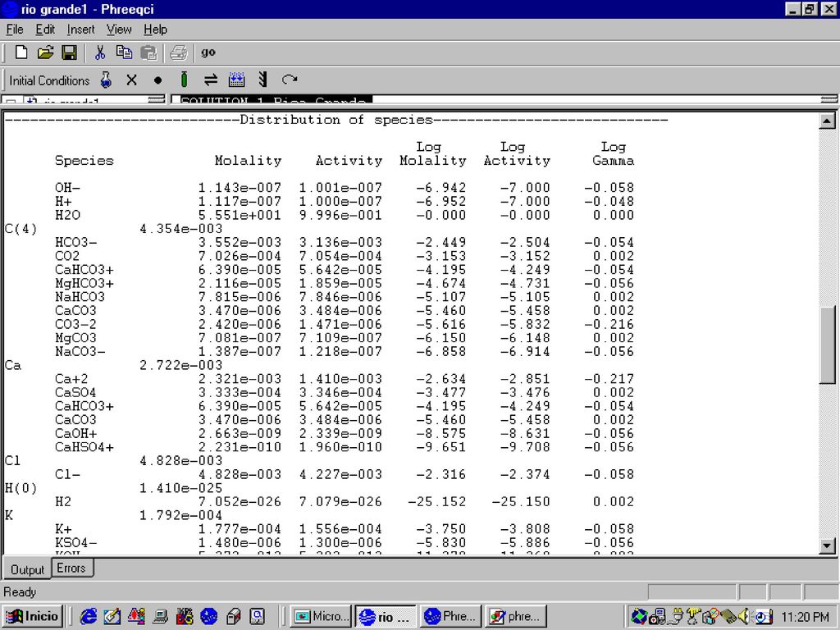Click the Initial Conditions toolbar label

[49, 81]
